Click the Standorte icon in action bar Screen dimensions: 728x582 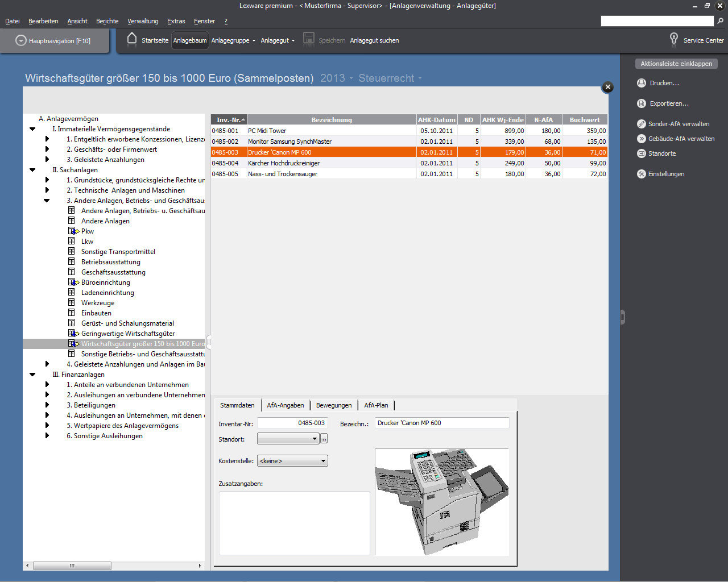pos(642,153)
